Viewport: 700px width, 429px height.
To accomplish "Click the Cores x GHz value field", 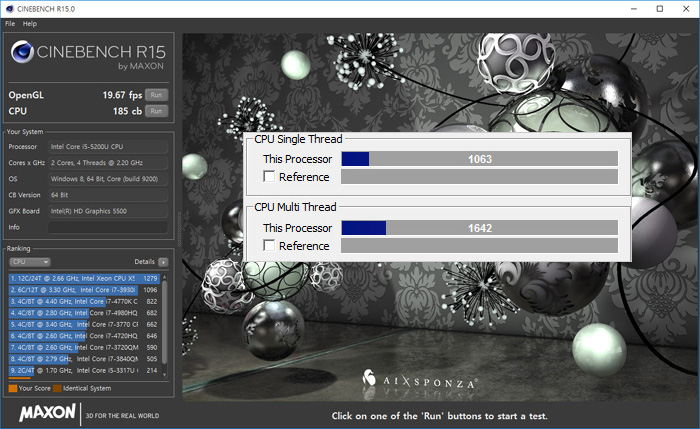I will click(108, 163).
